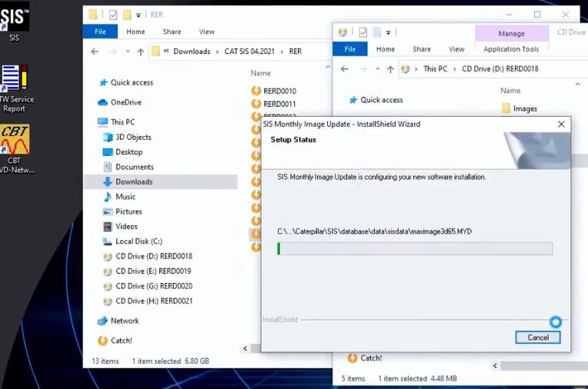Open the Music folder in sidebar

[x=125, y=197]
